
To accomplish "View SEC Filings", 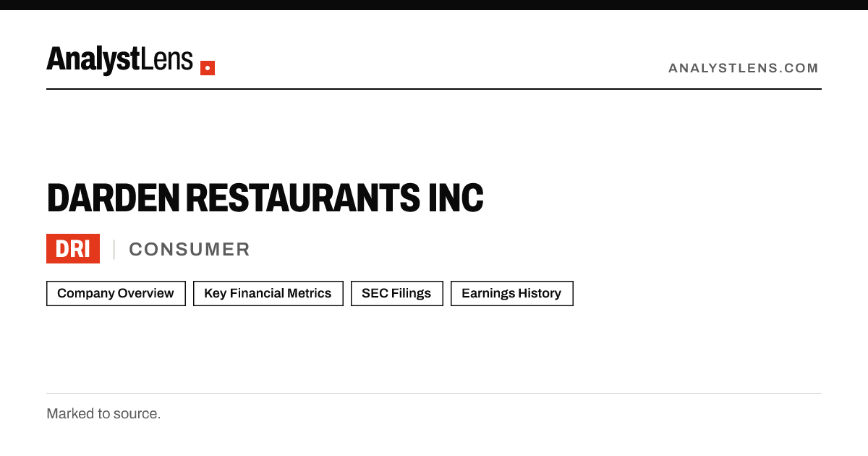I will click(396, 293).
